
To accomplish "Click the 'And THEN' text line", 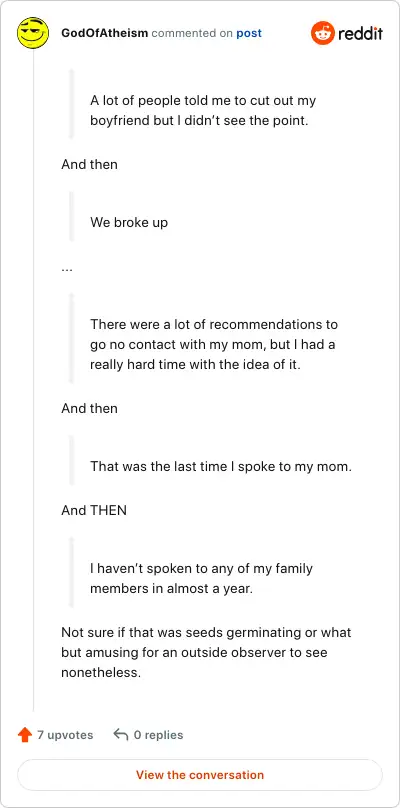I will click(94, 510).
